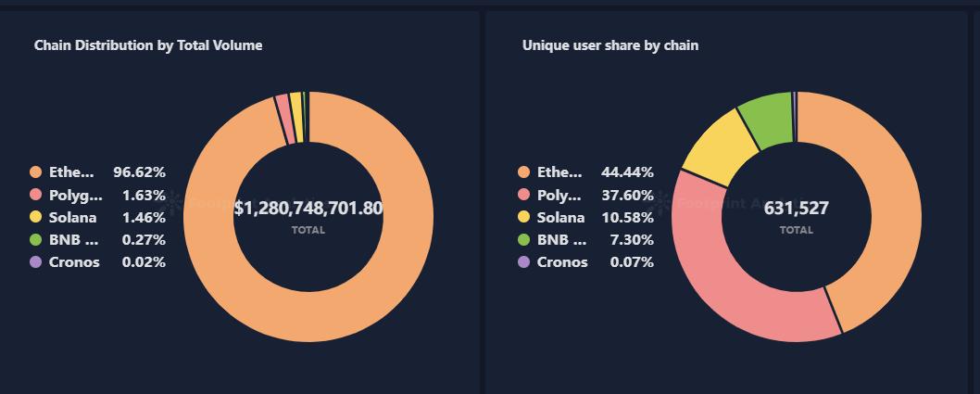Select the Polygon 37.60% legend item
980x394 pixels.
[x=585, y=195]
